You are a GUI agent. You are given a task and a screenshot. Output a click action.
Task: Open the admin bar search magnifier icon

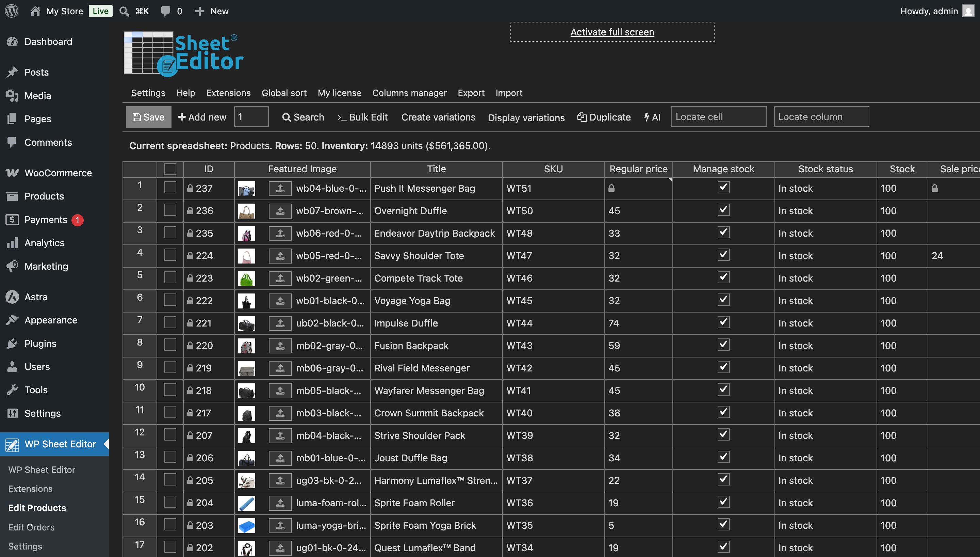click(124, 11)
